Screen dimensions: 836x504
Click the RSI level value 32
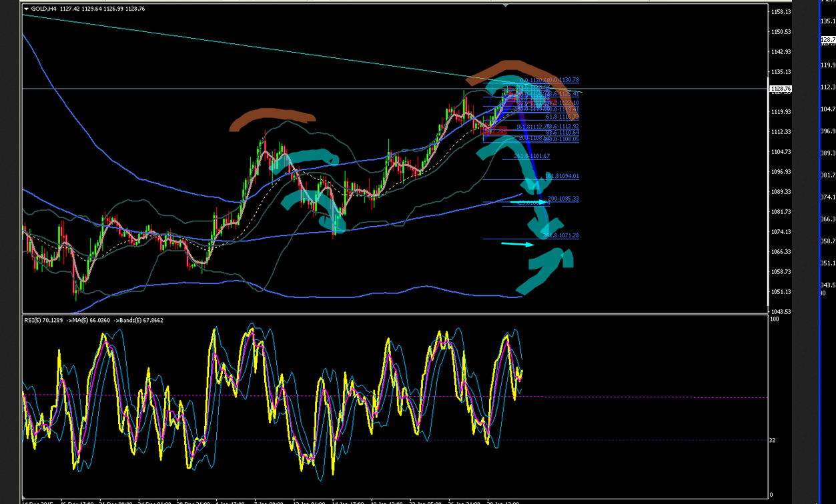click(x=773, y=441)
